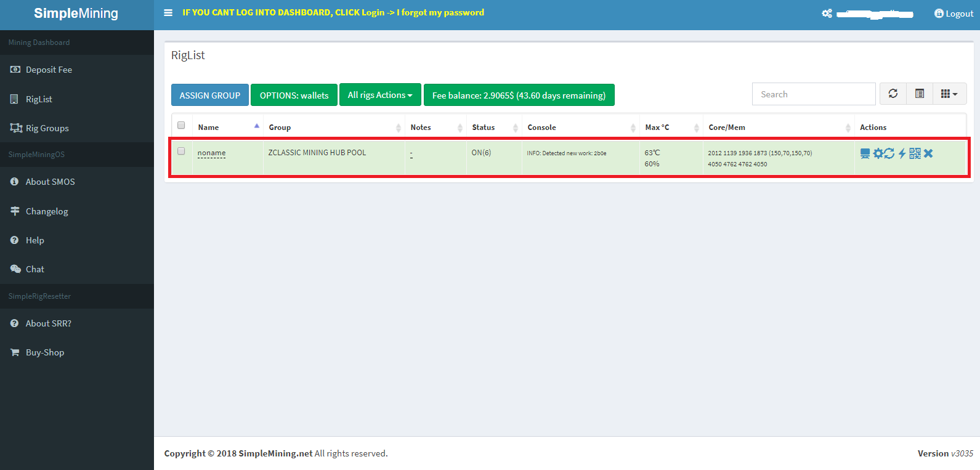The height and width of the screenshot is (470, 980).
Task: Click the Chat bubbles icon
Action: pyautogui.click(x=15, y=269)
